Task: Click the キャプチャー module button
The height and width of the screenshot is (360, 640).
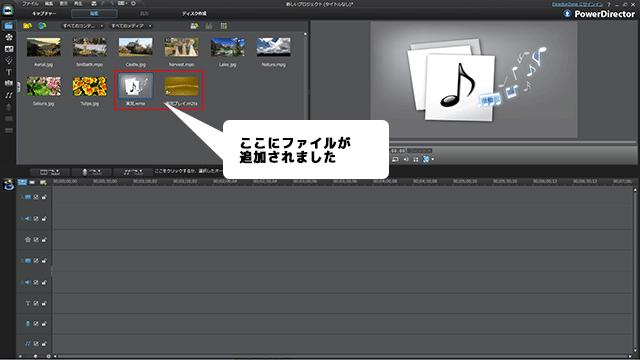Action: pyautogui.click(x=44, y=13)
